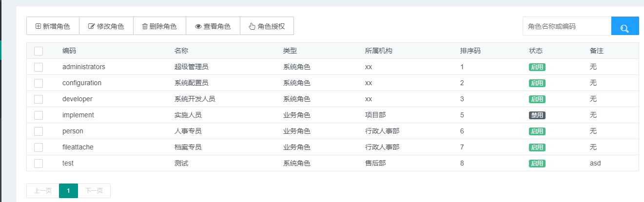644x202 pixels.
Task: Go to page 1 in pagination
Action: [68, 191]
